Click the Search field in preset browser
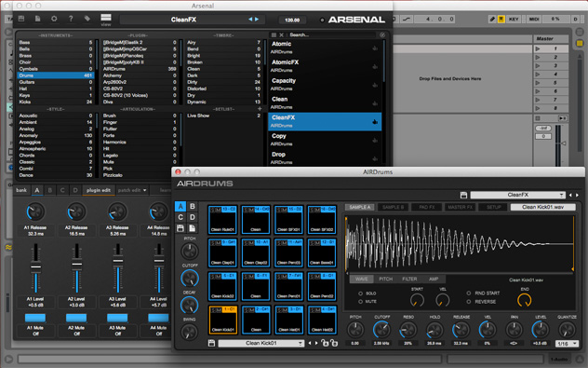The width and height of the screenshot is (588, 368). [332, 34]
